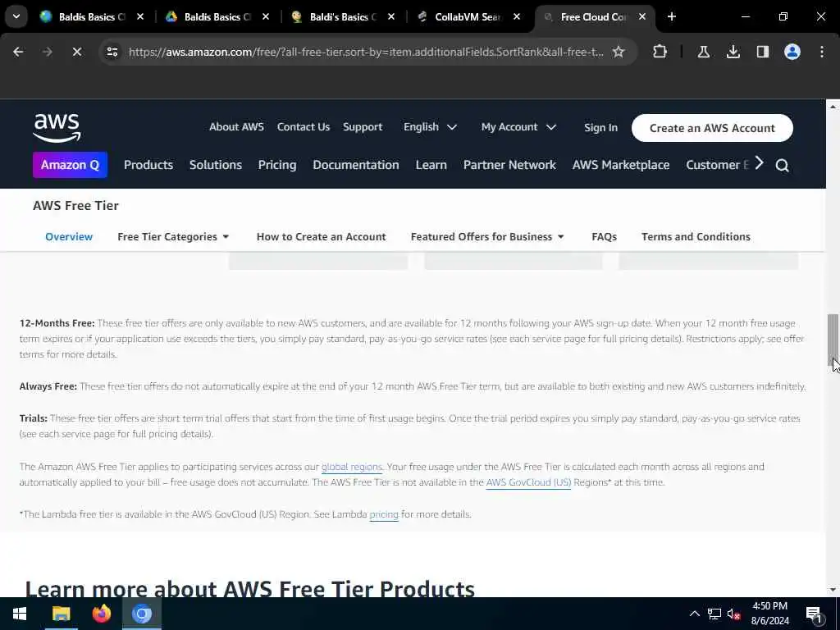Open tab search dropdown arrow

(x=16, y=16)
